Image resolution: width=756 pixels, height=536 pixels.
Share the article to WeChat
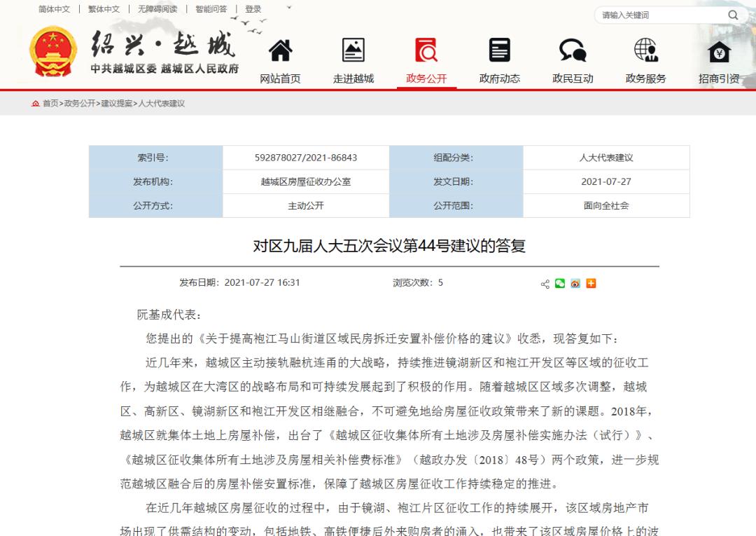[x=559, y=283]
